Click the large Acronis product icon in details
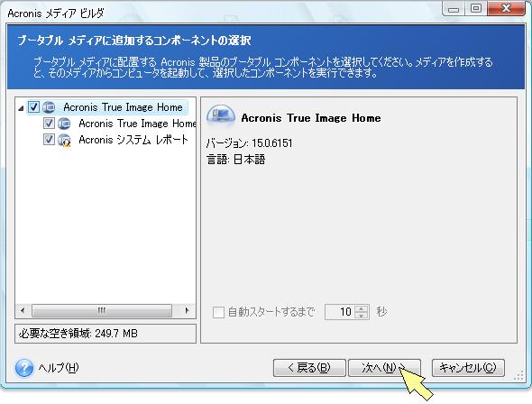Screen dimensions: 532x404 tap(221, 116)
